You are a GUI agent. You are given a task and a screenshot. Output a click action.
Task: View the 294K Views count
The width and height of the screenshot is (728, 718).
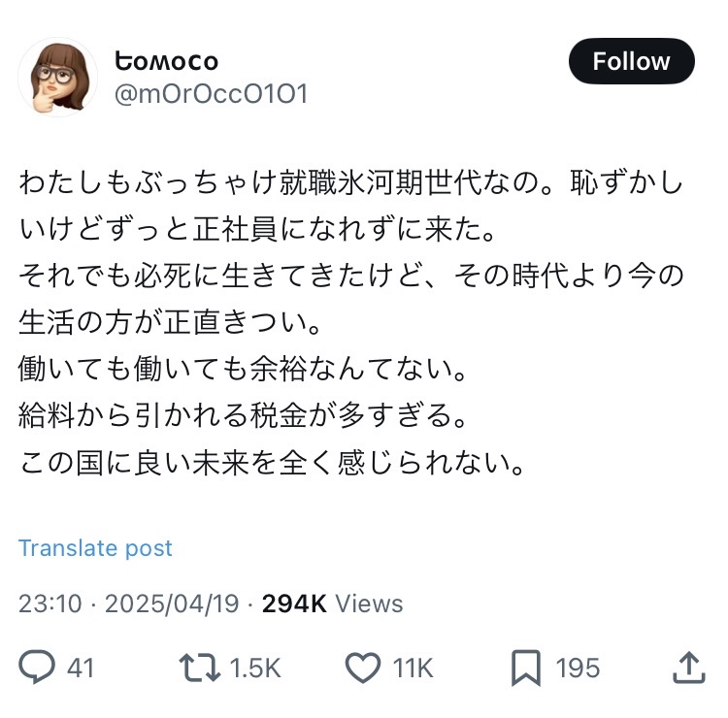[x=332, y=604]
